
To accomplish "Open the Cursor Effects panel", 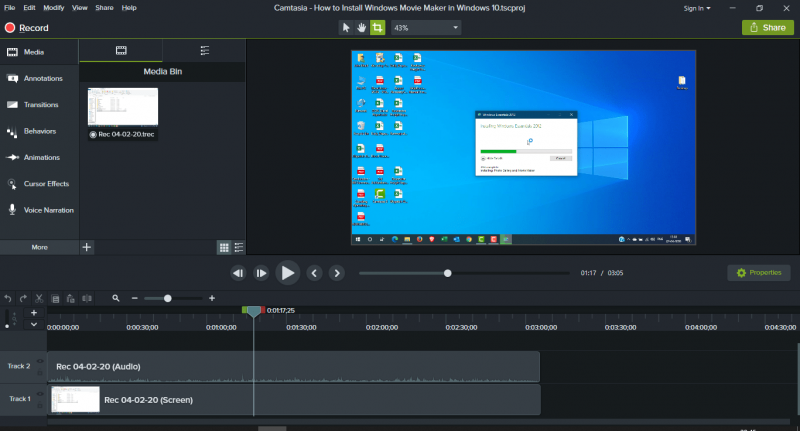I will coord(39,184).
